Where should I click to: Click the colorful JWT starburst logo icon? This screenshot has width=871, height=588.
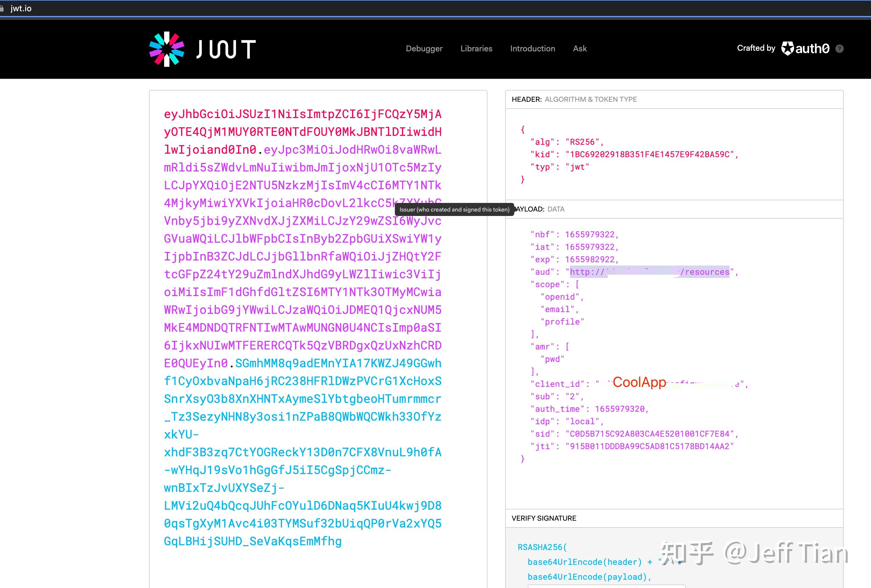[167, 49]
